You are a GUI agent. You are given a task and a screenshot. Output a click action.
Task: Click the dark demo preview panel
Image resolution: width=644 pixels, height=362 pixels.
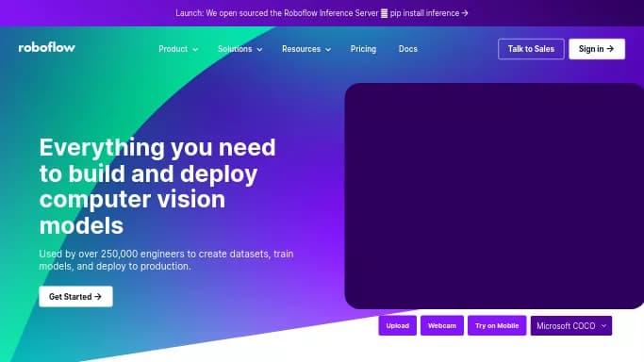[x=494, y=196]
